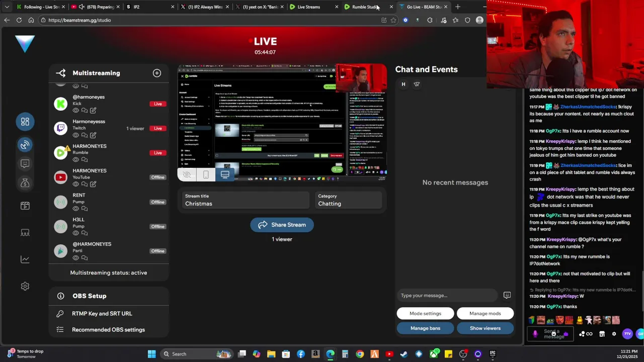Screen dimensions: 644x362
Task: Toggle hidden preview eye-slash icon under preview
Action: [187, 174]
